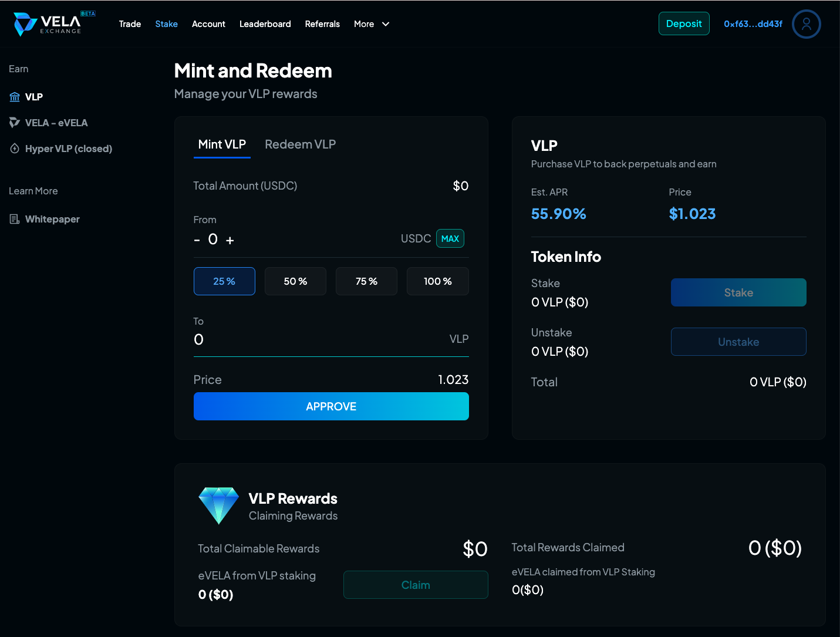Open the Leaderboard nav item
This screenshot has height=637, width=840.
(x=265, y=24)
